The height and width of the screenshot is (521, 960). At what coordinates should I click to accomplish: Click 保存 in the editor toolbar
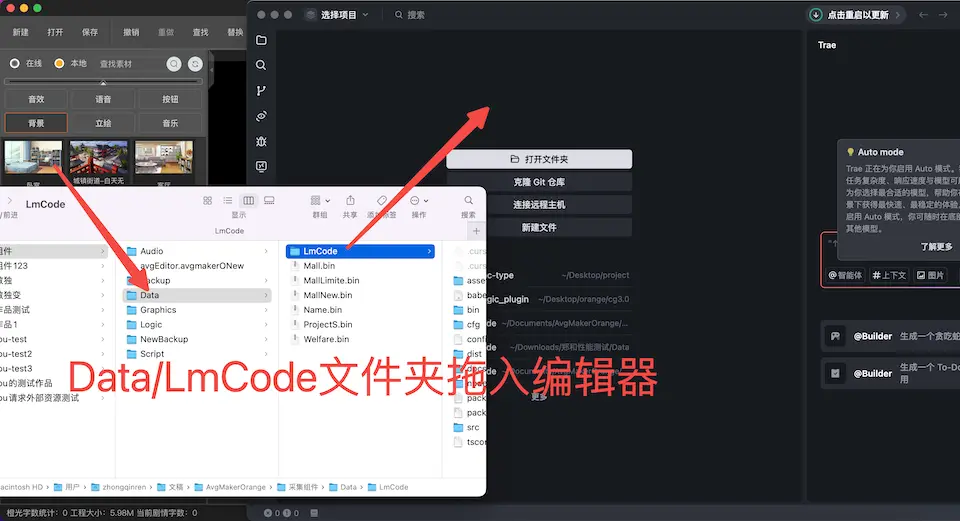tap(90, 32)
